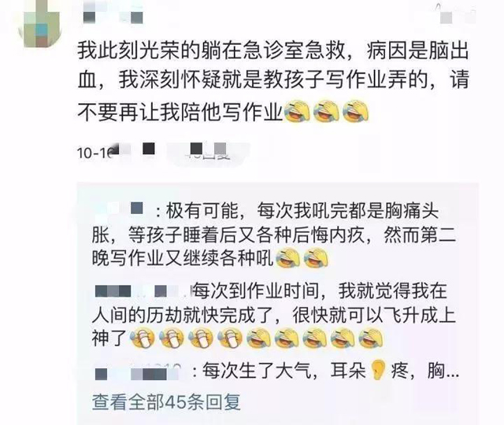
Task: Tap the reply button beside the date
Action: (208, 152)
